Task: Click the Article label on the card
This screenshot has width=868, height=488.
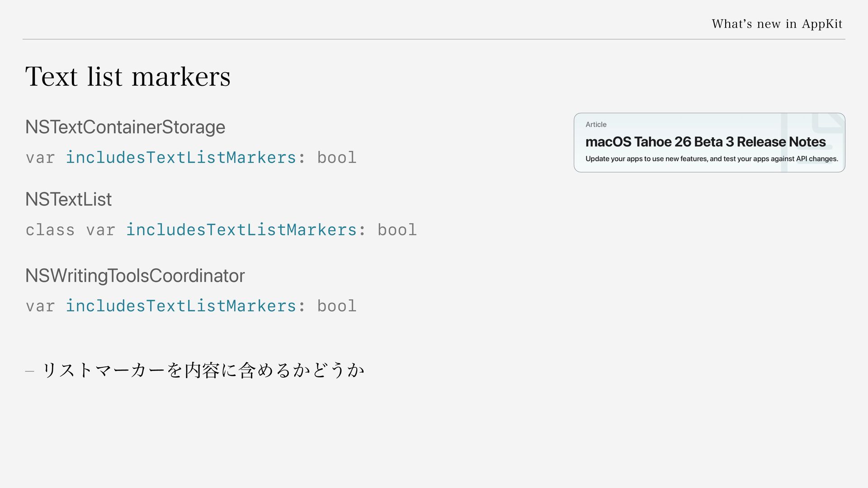Action: tap(596, 124)
